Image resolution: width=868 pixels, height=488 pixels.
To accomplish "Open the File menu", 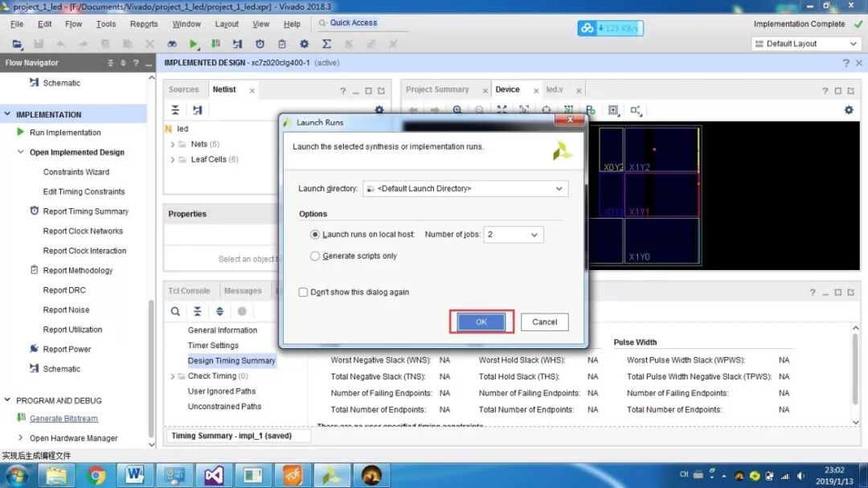I will point(17,24).
